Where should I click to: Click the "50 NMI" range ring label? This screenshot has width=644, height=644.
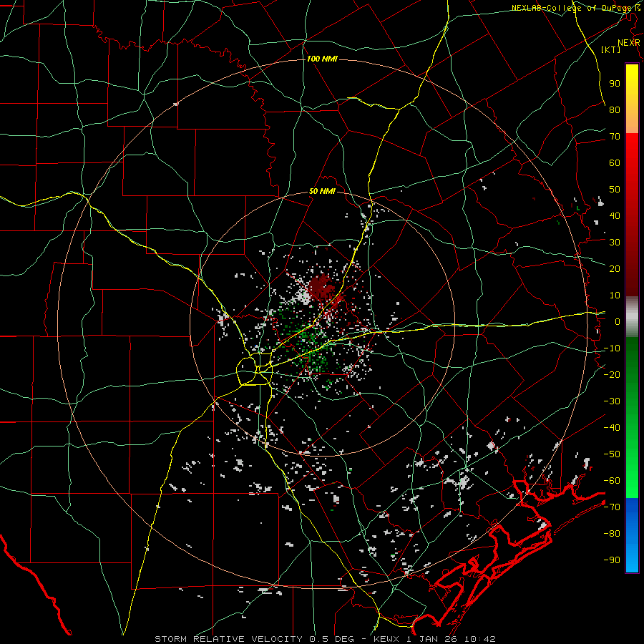click(x=322, y=191)
